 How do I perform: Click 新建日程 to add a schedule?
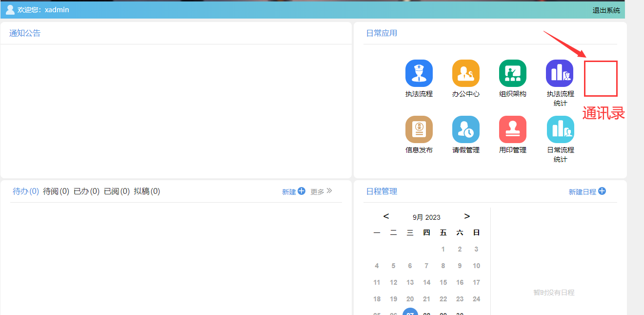pos(587,191)
